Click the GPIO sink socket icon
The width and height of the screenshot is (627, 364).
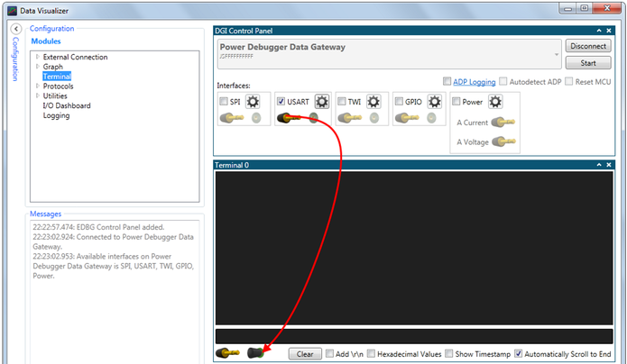point(431,118)
